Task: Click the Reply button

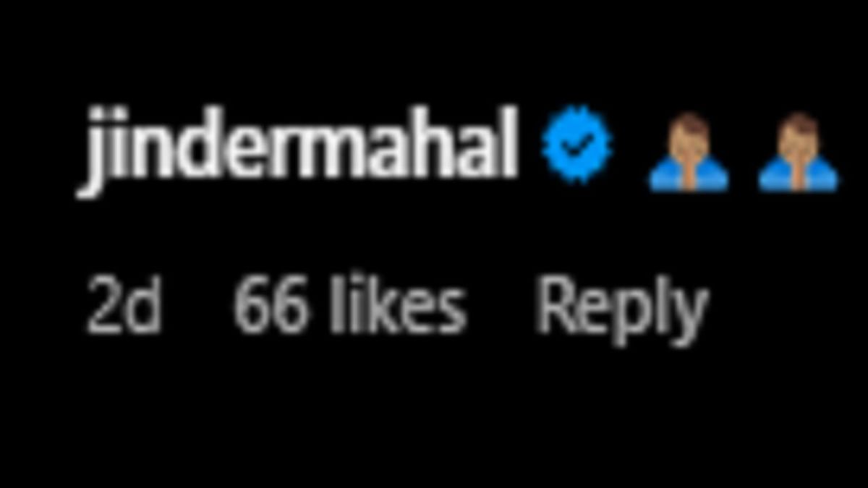Action: pos(621,308)
